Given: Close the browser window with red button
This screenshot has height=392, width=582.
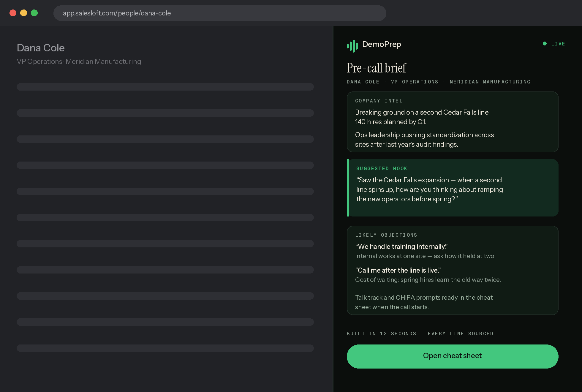Looking at the screenshot, I should pyautogui.click(x=13, y=13).
